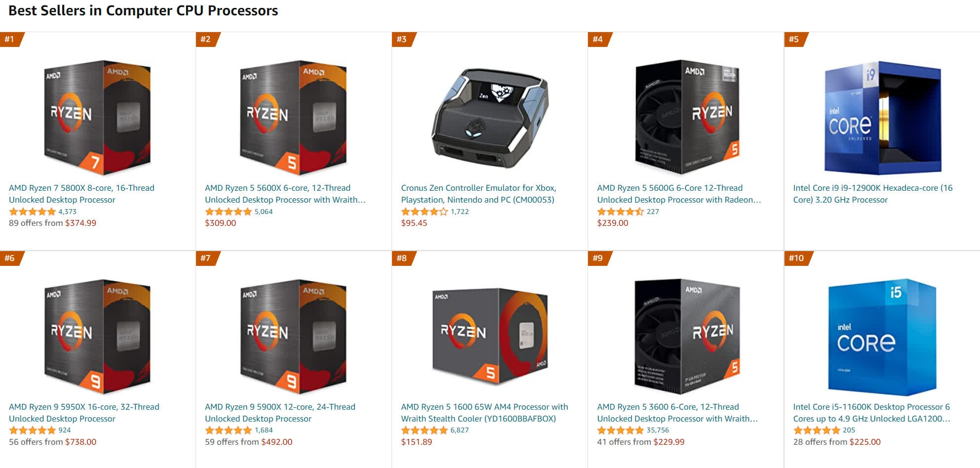Open the Intel Core i5-11600K title link
This screenshot has width=980, height=468.
871,413
